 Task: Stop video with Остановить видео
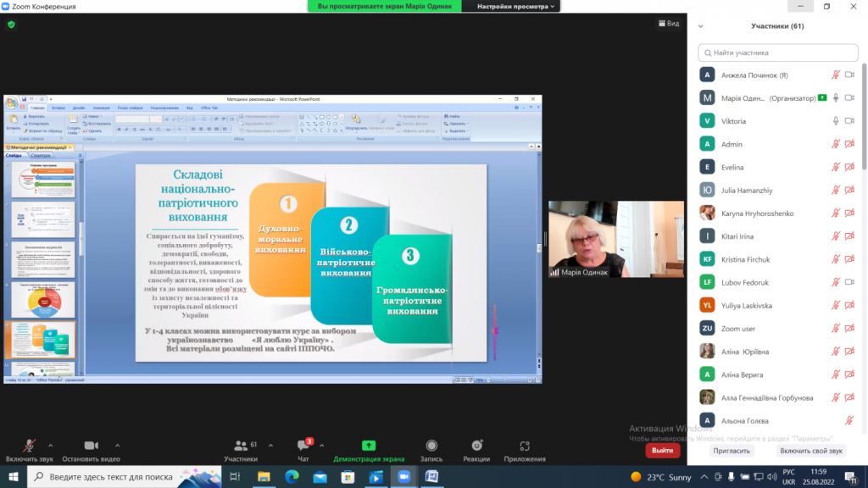pos(91,451)
